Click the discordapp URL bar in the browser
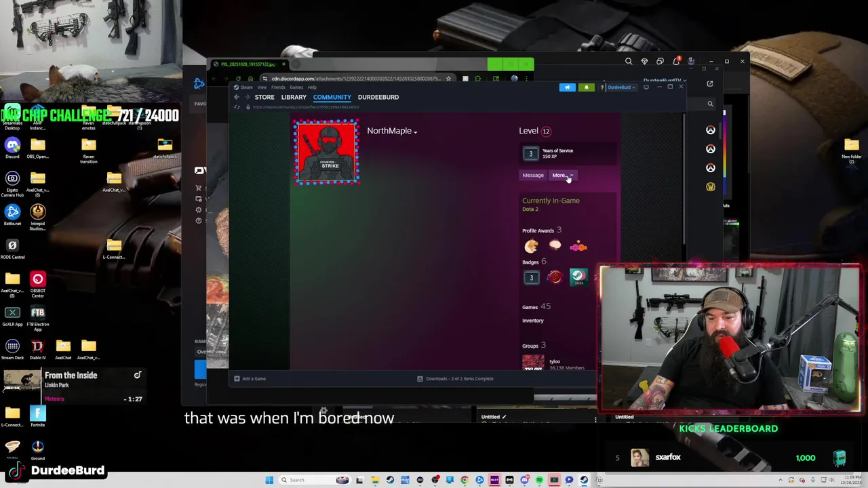 [x=356, y=79]
